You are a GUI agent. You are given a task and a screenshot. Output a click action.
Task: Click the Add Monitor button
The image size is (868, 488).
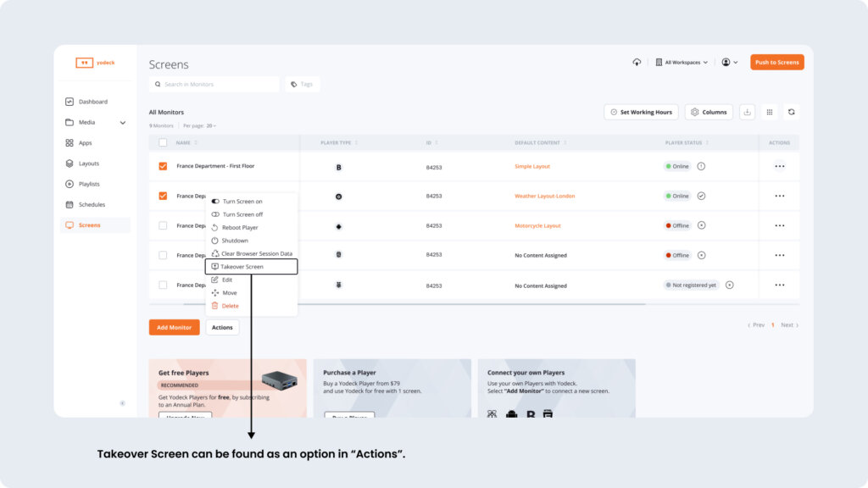point(174,327)
